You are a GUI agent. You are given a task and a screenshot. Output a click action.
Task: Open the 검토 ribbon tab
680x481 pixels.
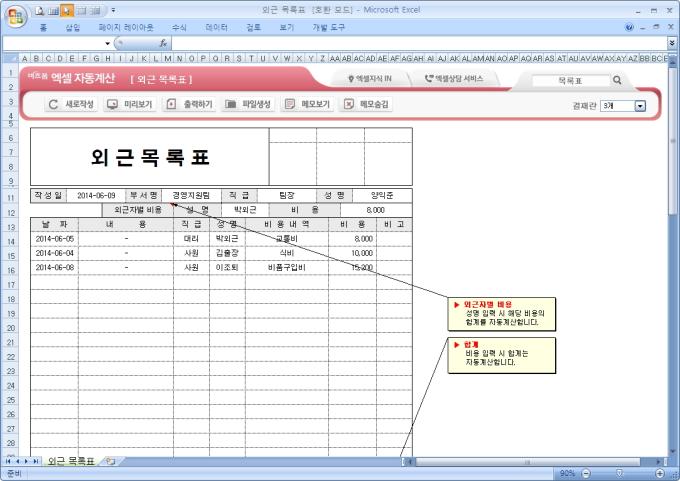[x=254, y=27]
